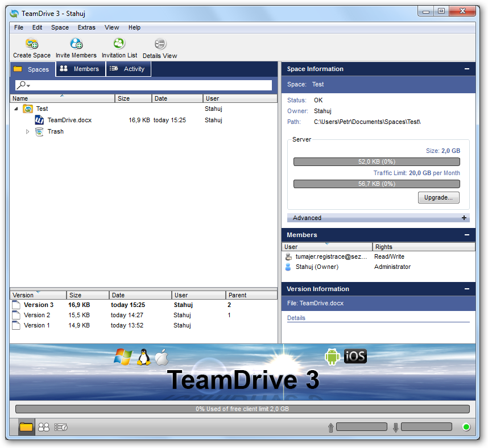Sort version list by Date column

click(x=140, y=295)
